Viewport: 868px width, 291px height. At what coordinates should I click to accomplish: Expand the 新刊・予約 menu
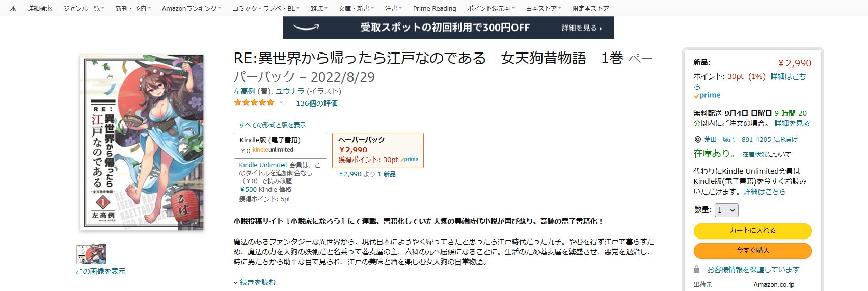coord(133,8)
